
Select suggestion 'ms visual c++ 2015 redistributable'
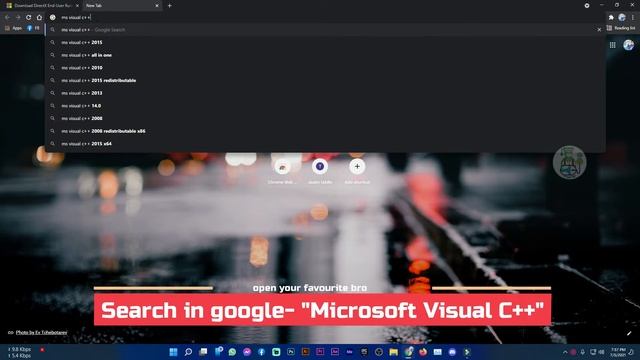pyautogui.click(x=324, y=80)
